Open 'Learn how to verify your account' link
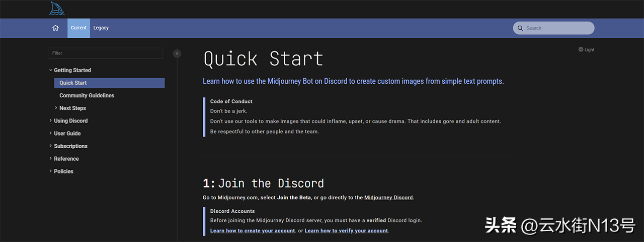 tap(346, 231)
